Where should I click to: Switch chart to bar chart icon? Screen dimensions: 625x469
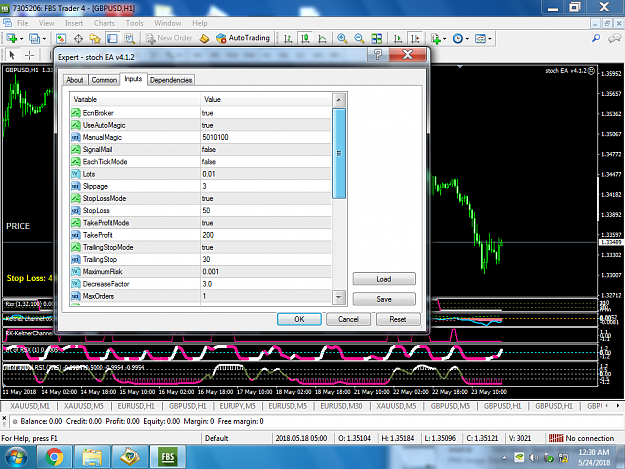tap(287, 39)
